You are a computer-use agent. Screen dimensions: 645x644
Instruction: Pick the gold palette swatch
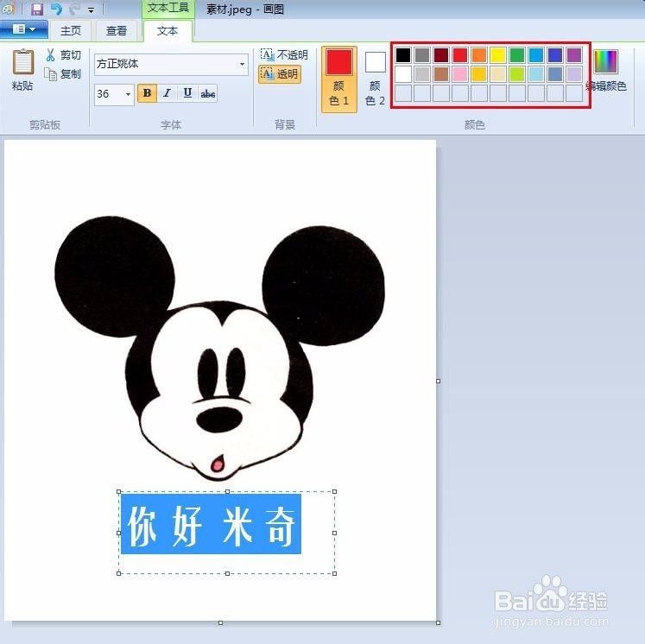479,74
